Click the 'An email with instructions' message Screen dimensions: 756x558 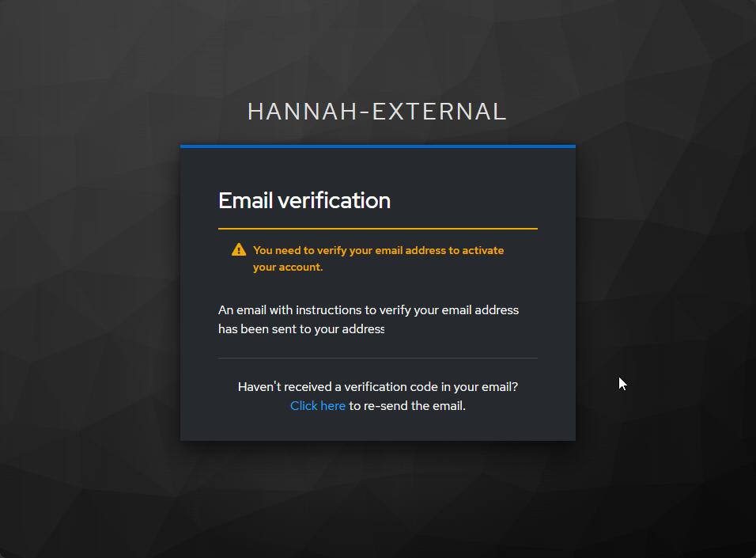[369, 320]
